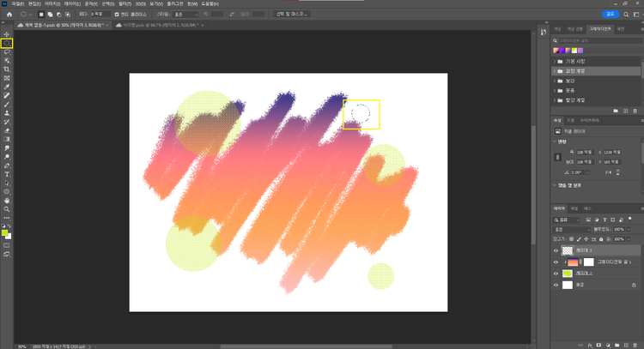Open the search icon at top right

(x=626, y=15)
